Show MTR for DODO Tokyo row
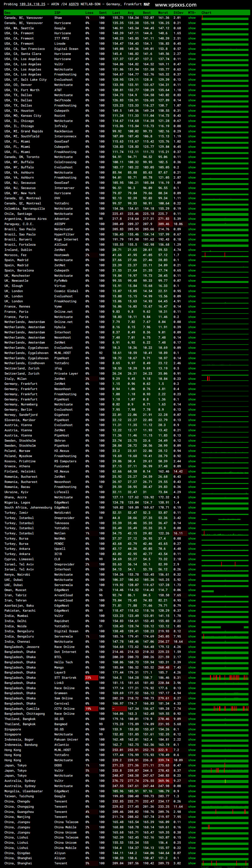252x868 pixels. click(x=192, y=765)
